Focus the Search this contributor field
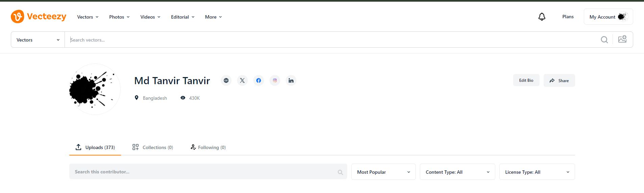This screenshot has height=193, width=644. [208, 172]
